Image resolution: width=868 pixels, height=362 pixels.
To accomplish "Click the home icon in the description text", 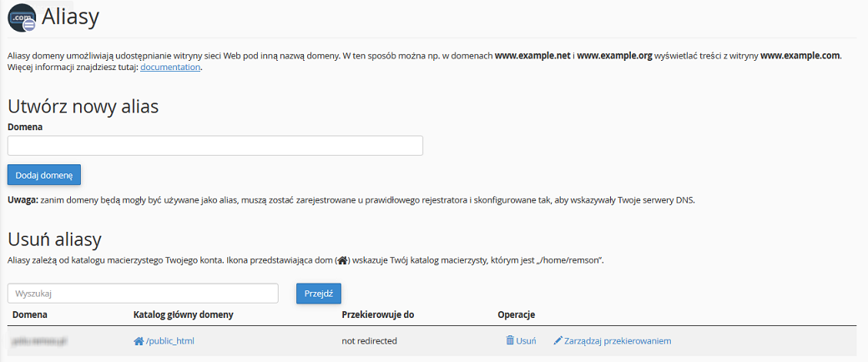I will coord(343,260).
